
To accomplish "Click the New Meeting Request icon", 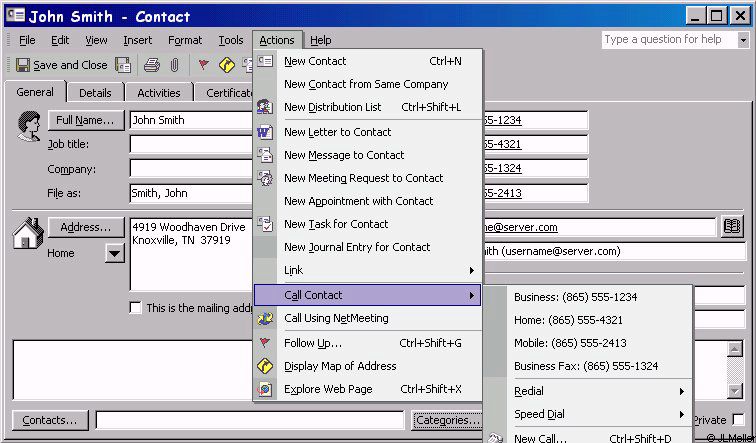I will 265,178.
